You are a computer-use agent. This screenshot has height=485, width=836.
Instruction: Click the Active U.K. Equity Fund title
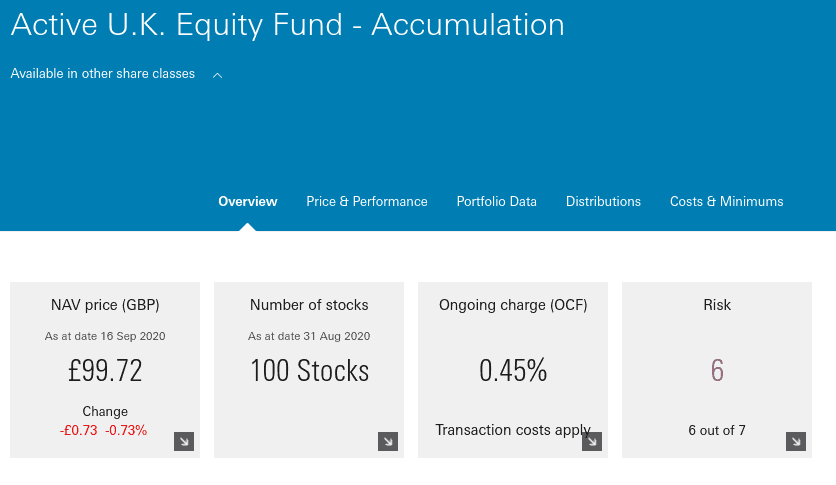point(288,25)
